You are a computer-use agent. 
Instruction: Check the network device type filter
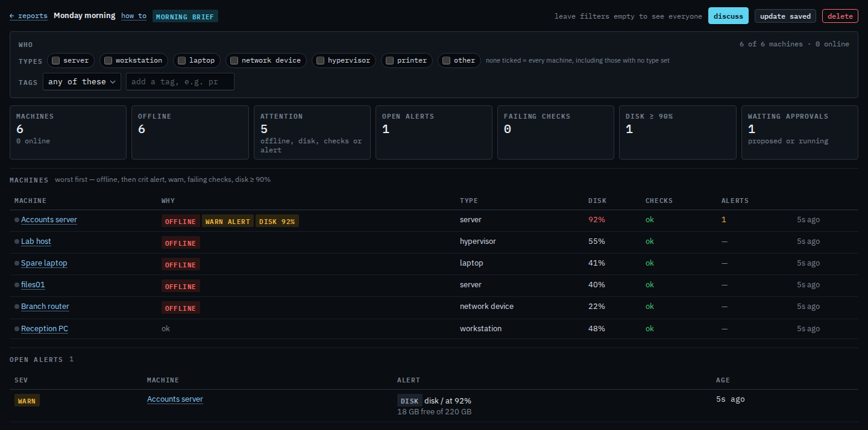[234, 60]
